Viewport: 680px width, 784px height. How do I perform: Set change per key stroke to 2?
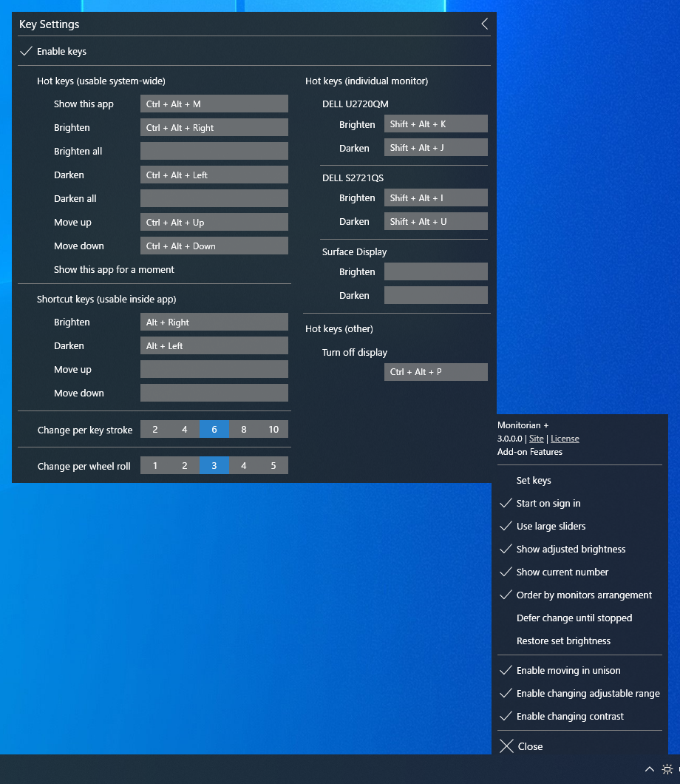[x=155, y=430]
